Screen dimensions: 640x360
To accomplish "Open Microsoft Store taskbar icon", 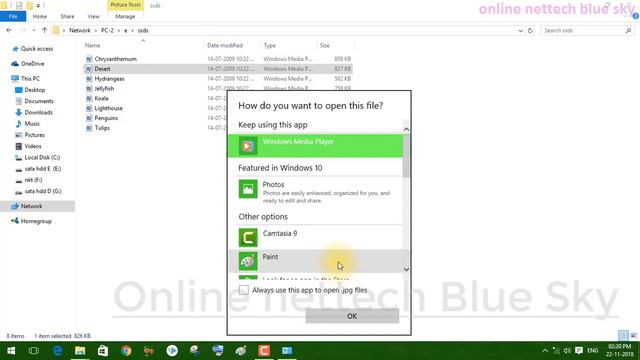I will (x=103, y=351).
